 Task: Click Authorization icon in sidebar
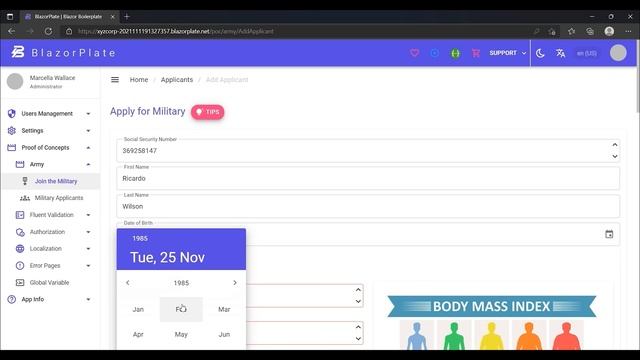(x=20, y=232)
